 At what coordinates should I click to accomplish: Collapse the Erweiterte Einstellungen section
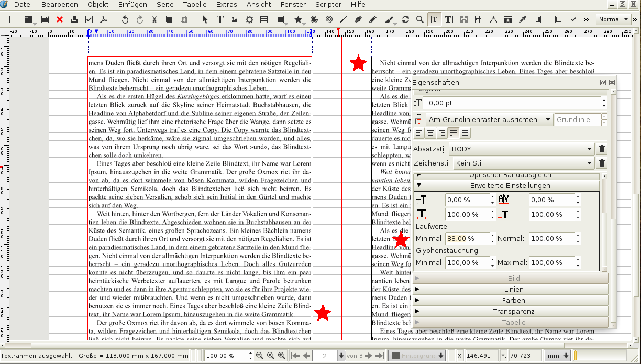(509, 185)
